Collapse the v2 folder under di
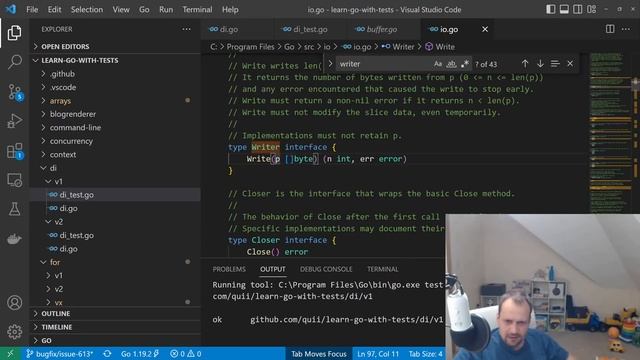Screen dimensions: 640x360 click(115, 222)
